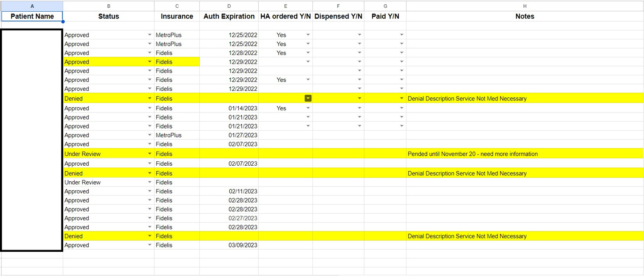Open Status dropdown for the 01/27/2023 row
Image resolution: width=644 pixels, height=276 pixels.
(x=150, y=135)
